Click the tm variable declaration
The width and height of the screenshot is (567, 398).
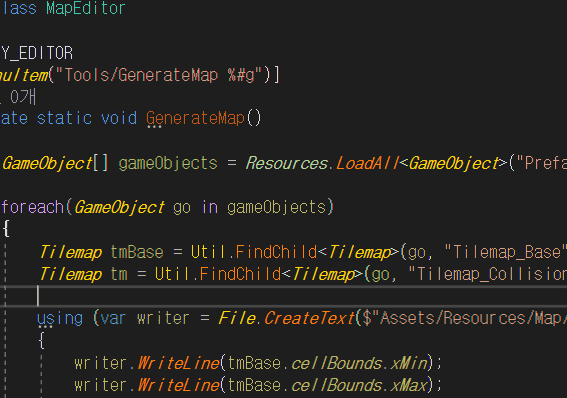point(119,274)
